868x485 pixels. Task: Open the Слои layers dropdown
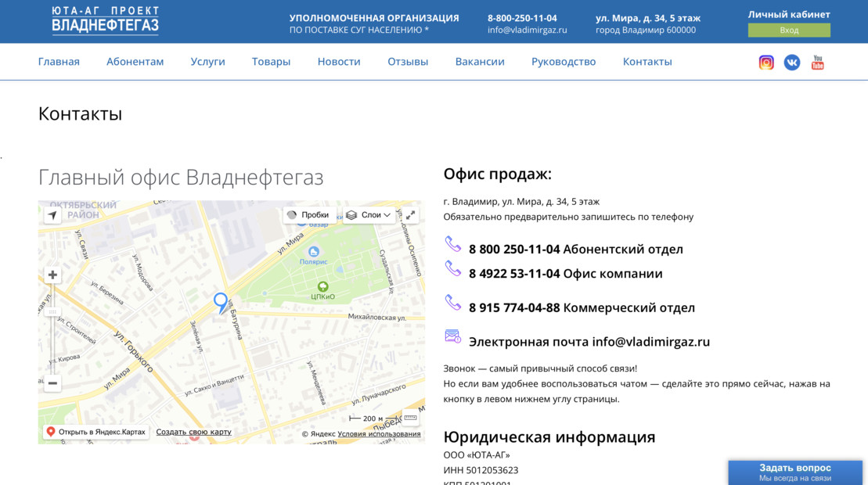point(369,215)
